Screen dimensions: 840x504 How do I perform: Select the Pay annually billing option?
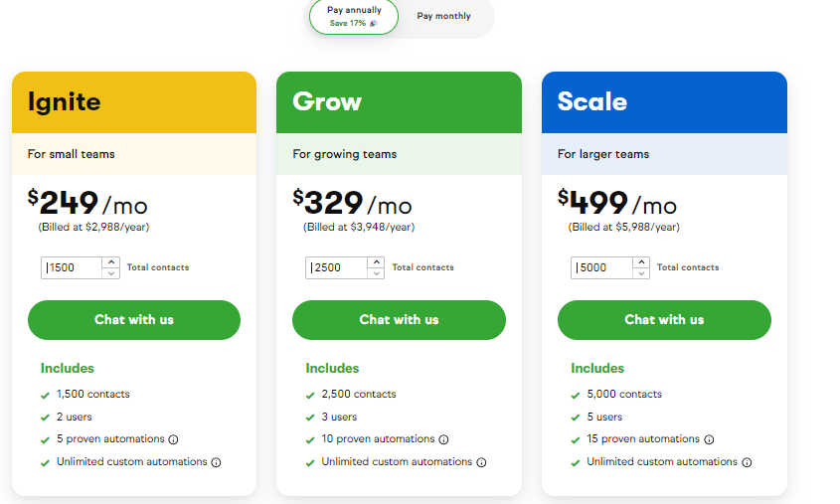coord(354,16)
